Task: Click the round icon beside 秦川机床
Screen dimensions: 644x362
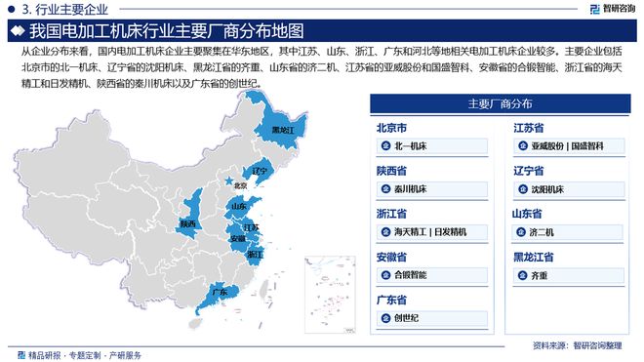Action: tap(385, 189)
